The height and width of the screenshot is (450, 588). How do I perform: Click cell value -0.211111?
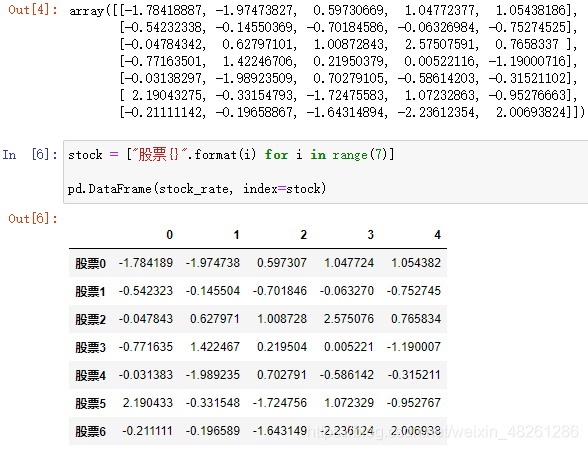147,431
